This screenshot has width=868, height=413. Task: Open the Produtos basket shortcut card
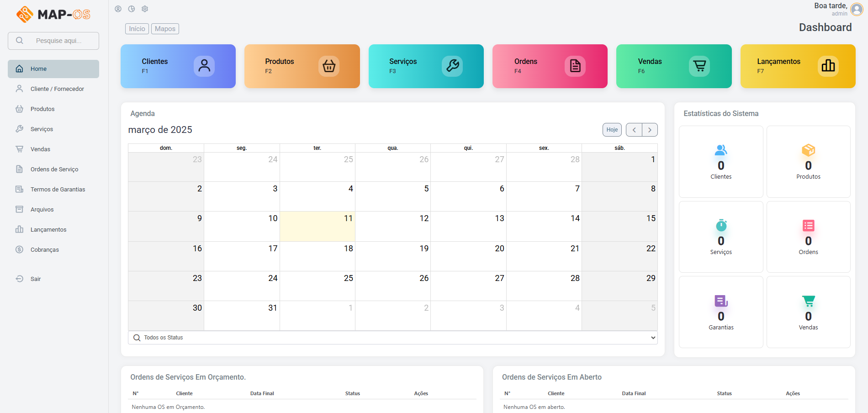(302, 66)
